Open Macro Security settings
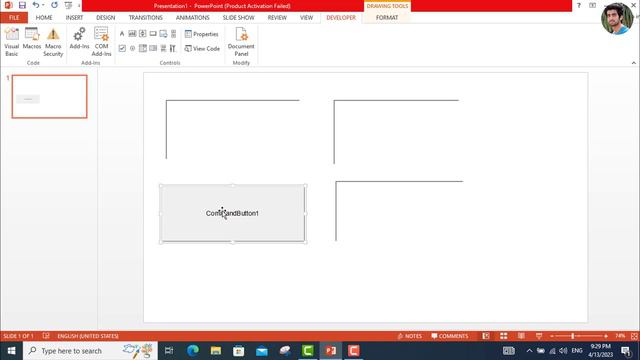This screenshot has width=640, height=360. 53,42
